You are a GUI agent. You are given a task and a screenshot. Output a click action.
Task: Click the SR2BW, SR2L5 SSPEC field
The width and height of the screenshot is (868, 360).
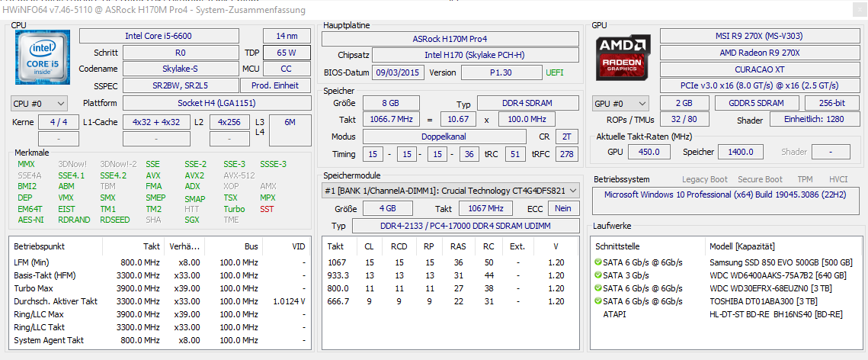click(181, 86)
